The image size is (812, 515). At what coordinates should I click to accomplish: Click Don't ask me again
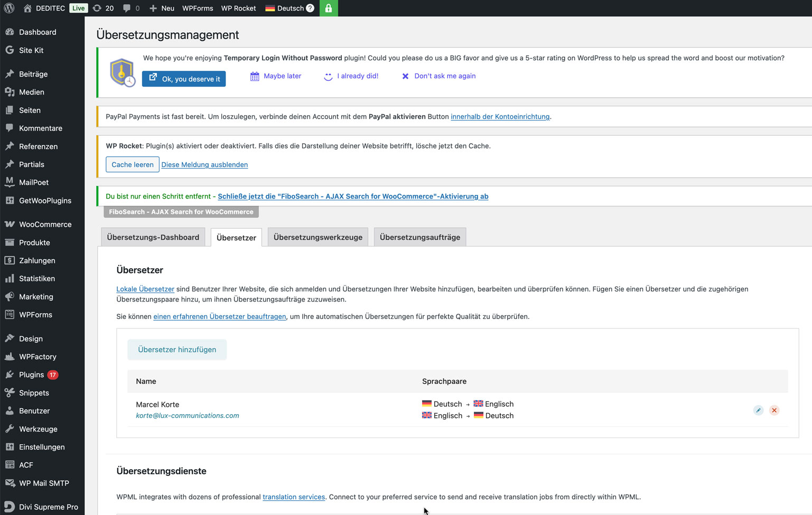(439, 76)
